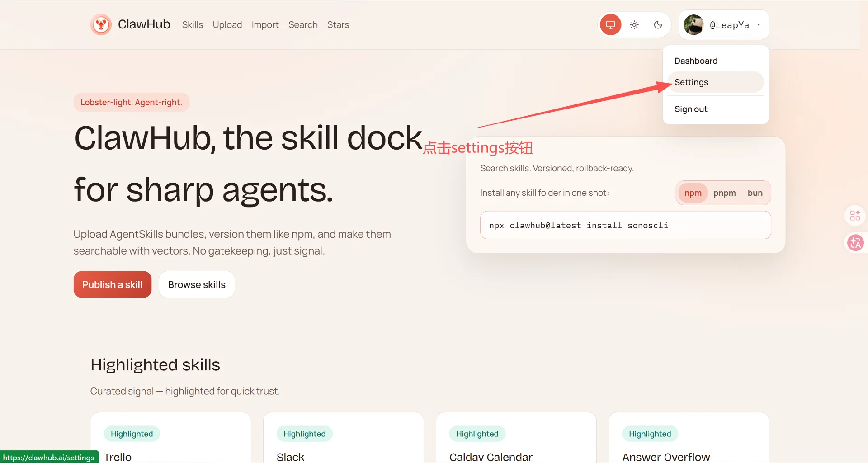Select system theme monitor icon
This screenshot has width=868, height=463.
coord(610,25)
